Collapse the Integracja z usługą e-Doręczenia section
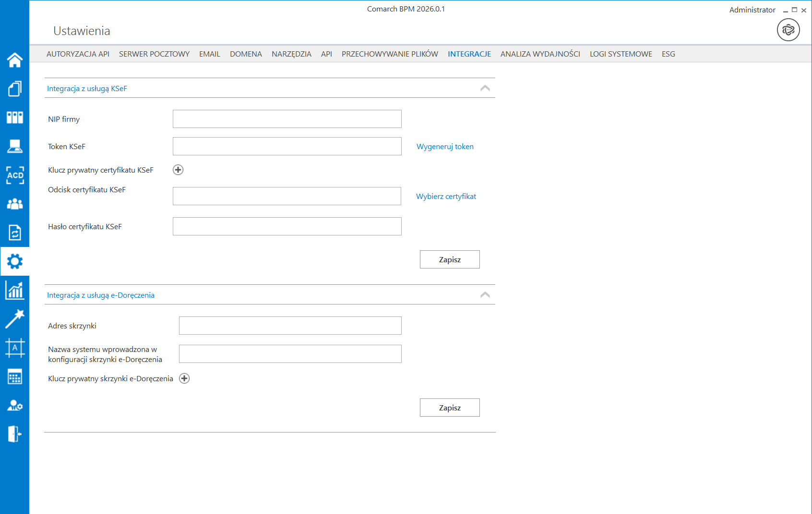 tap(485, 295)
